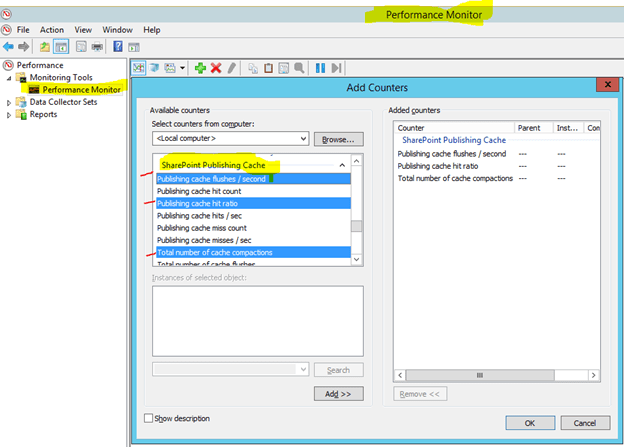Click the OK button
Viewport: 624px width, 447px height.
(x=530, y=421)
